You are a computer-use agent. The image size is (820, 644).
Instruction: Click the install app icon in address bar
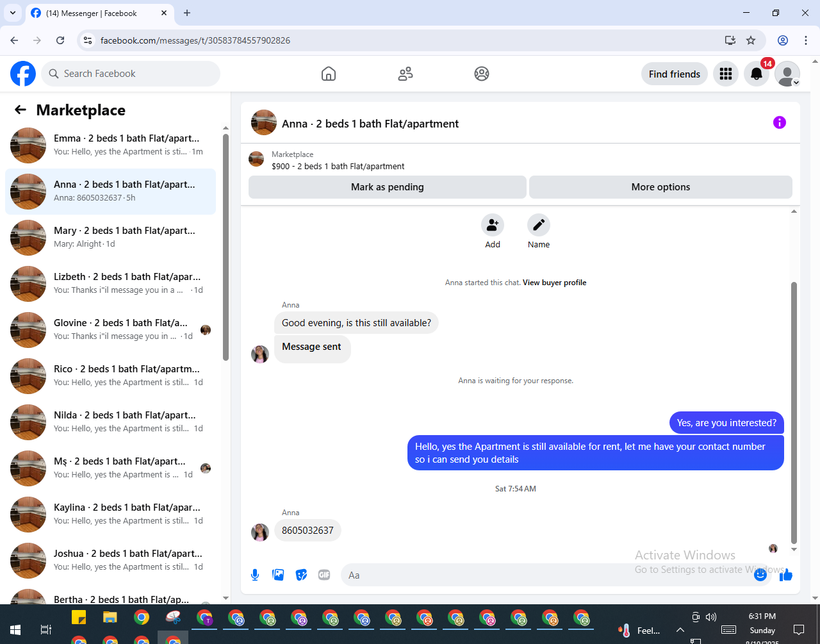[730, 40]
